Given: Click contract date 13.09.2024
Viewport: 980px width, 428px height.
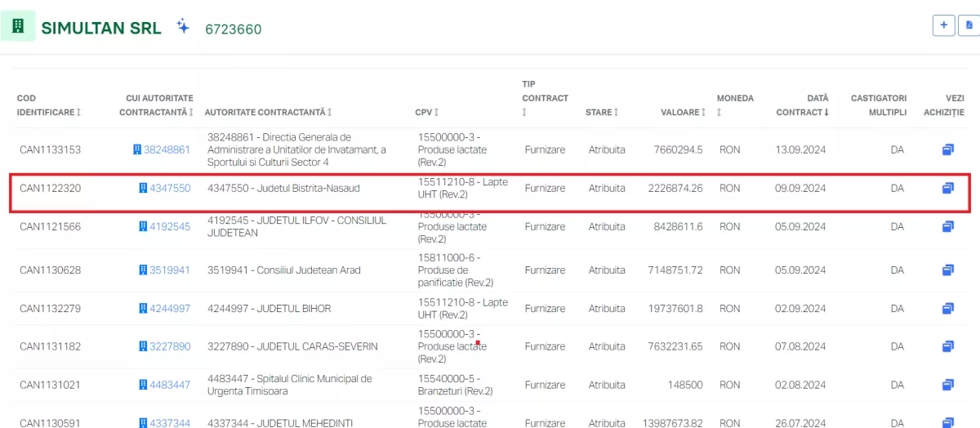Looking at the screenshot, I should click(x=800, y=149).
